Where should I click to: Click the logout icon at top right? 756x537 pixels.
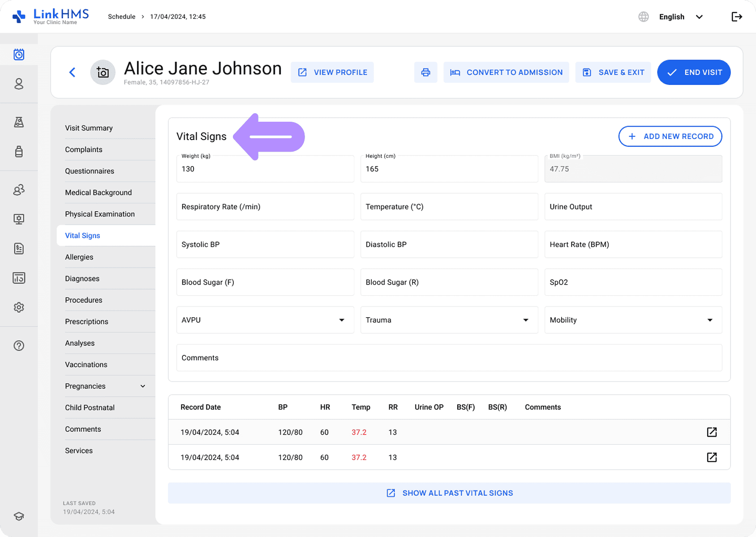(x=736, y=17)
